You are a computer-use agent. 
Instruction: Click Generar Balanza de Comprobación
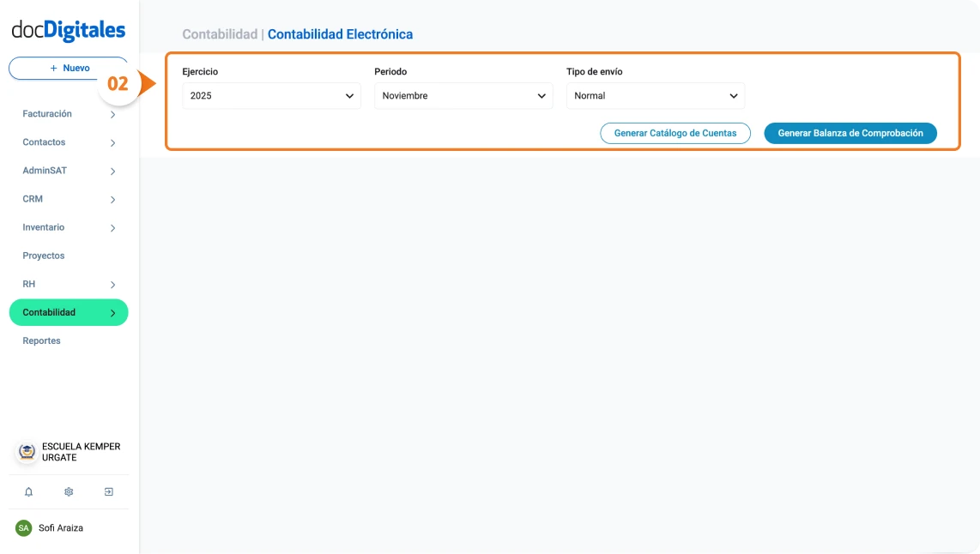(850, 133)
